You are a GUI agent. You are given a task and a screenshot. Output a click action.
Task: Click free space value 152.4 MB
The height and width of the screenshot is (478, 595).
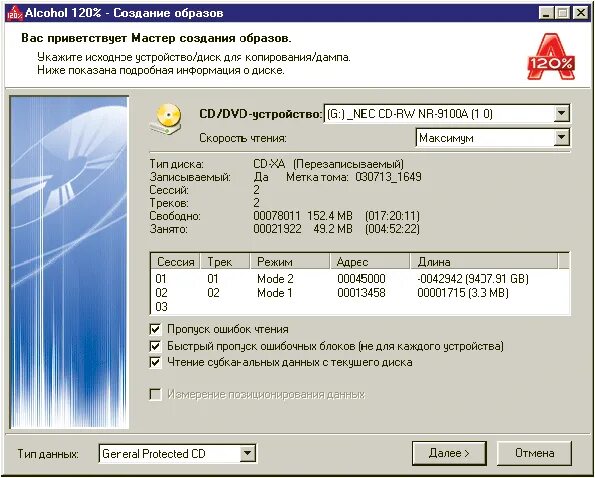[330, 216]
